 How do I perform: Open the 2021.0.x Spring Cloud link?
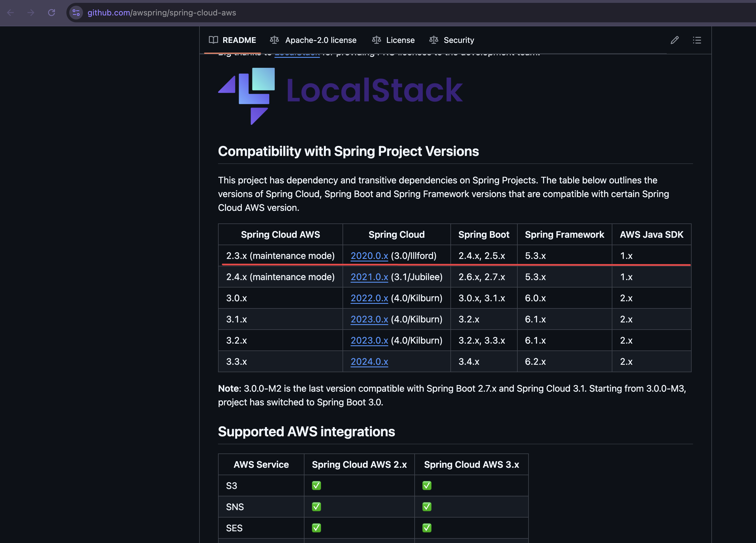coord(369,277)
